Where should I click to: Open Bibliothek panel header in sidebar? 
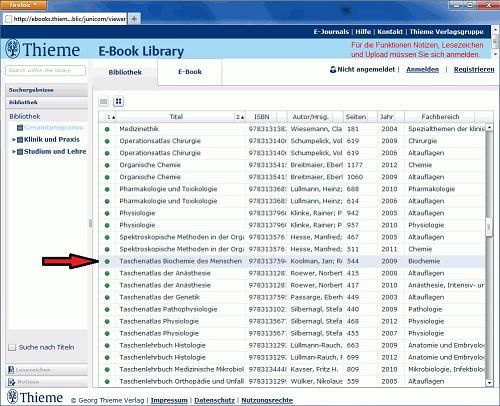(47, 102)
